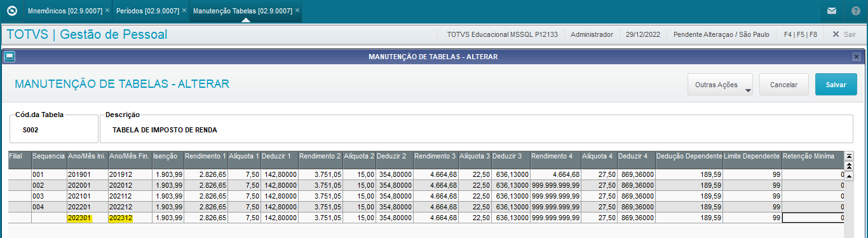Click the Salvar button
This screenshot has height=238, width=868.
[x=836, y=85]
